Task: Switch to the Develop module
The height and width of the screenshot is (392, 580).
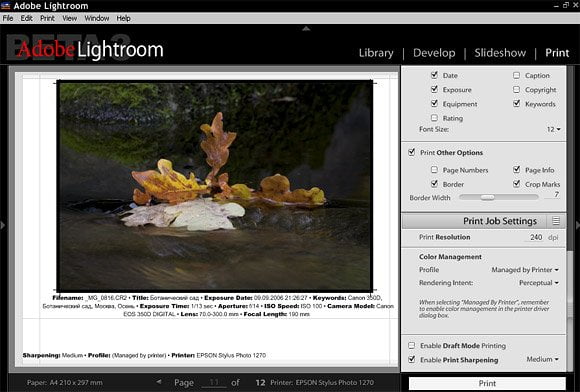Action: click(434, 53)
